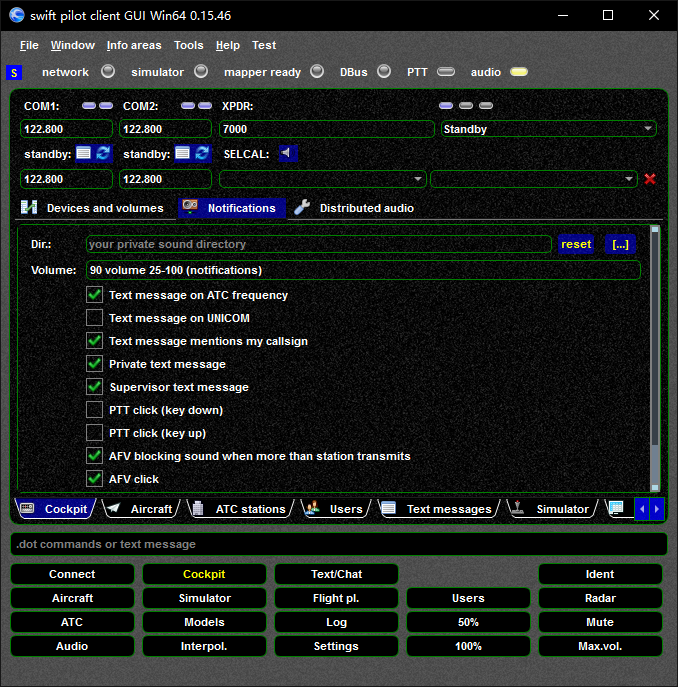The image size is (678, 687).
Task: Swap COM1 active and standby frequencies
Action: tap(103, 153)
